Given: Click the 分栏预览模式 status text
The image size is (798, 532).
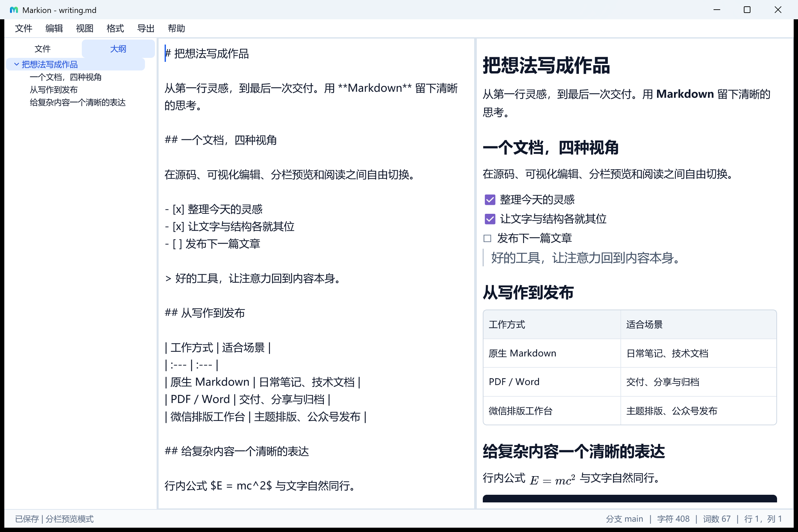Looking at the screenshot, I should point(69,519).
